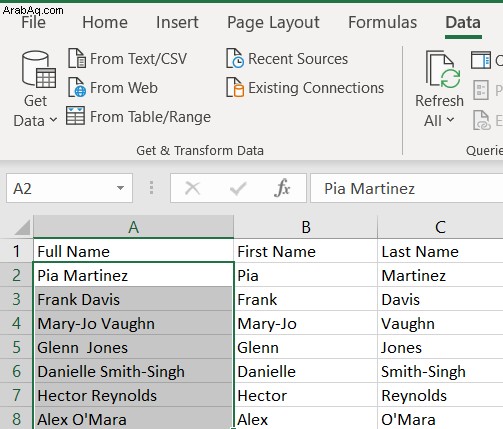Click the checkmark confirm button in formula bar

pyautogui.click(x=238, y=188)
